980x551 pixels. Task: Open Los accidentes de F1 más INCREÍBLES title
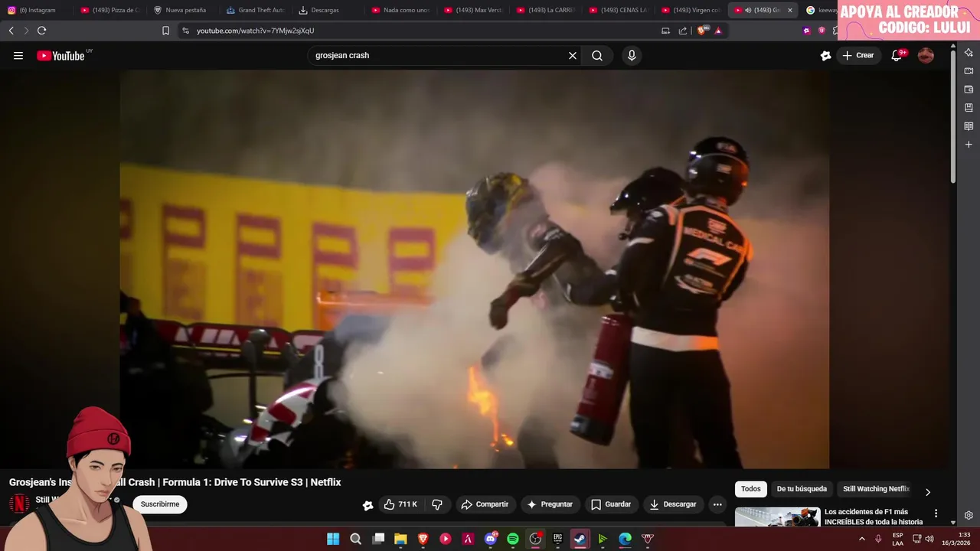874,517
